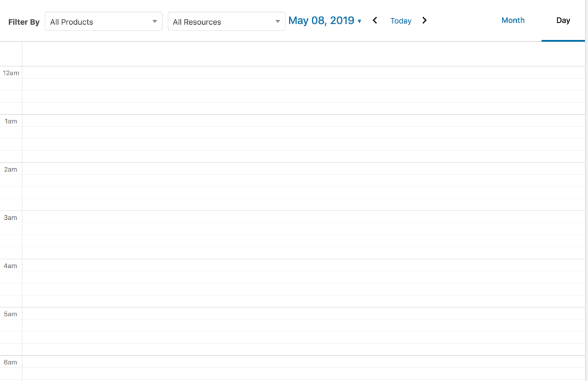Viewport: 588px width, 381px height.
Task: Click the 3am time slot row
Action: pos(303,217)
